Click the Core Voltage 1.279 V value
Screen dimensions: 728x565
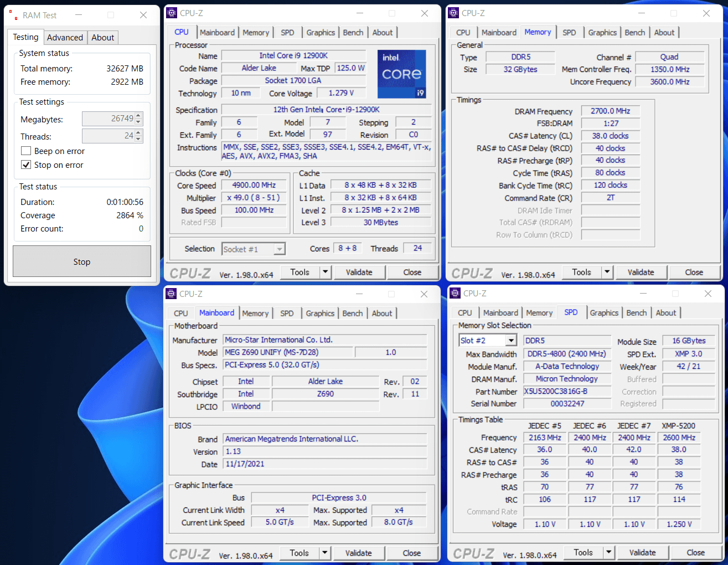341,93
